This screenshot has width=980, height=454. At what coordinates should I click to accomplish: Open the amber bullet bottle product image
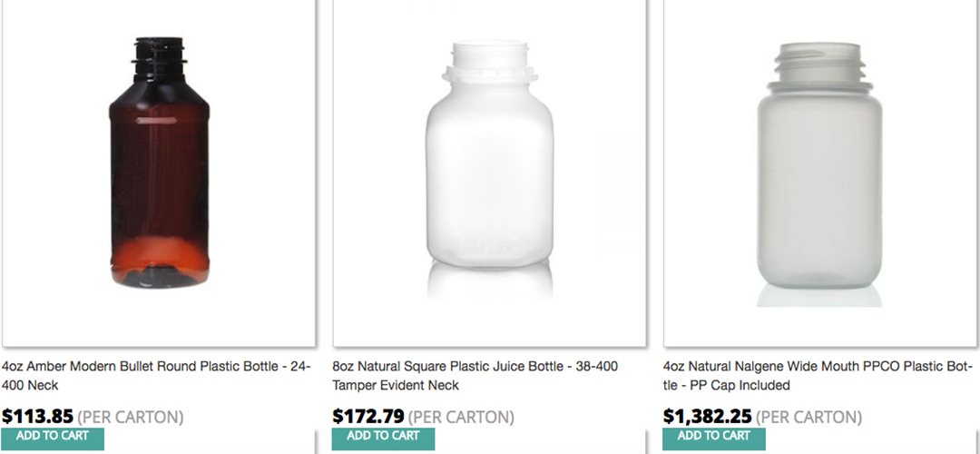[159, 173]
